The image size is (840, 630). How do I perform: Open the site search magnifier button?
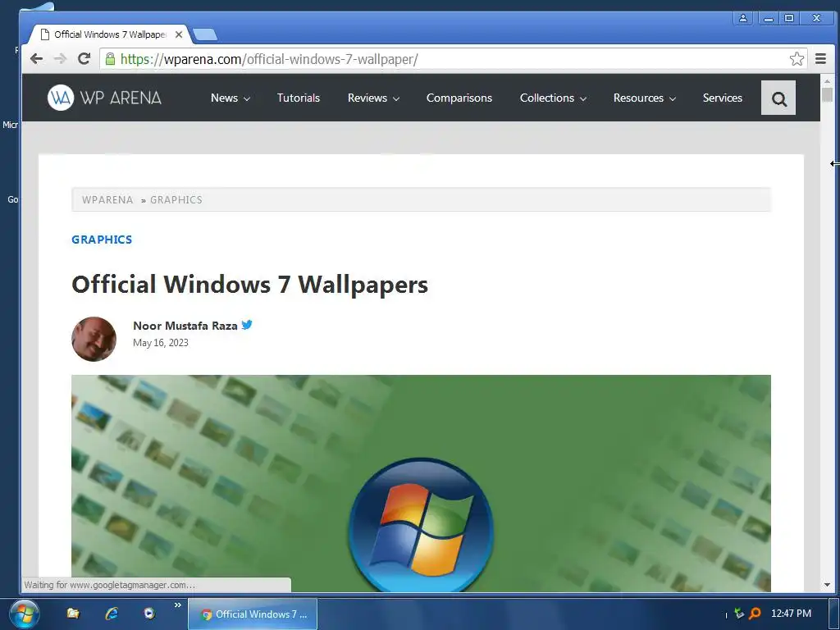778,98
